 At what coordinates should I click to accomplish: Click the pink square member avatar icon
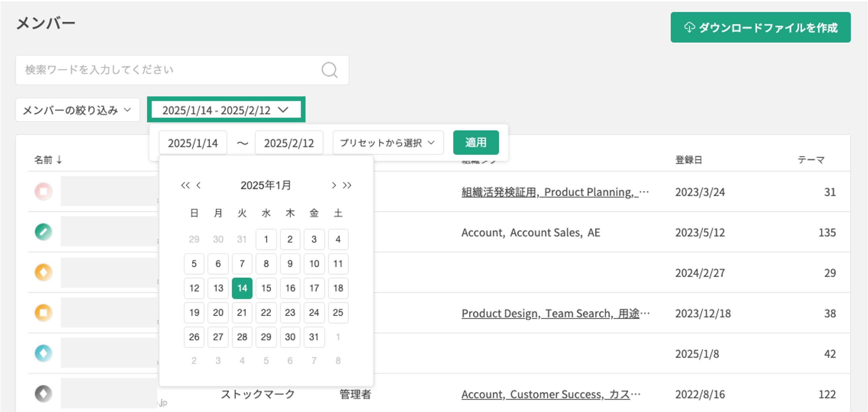point(44,192)
